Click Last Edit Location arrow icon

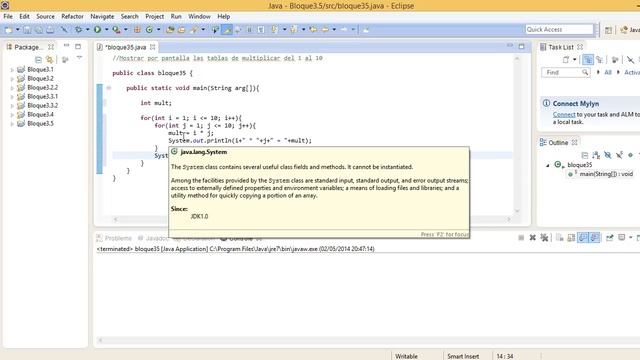pyautogui.click(x=313, y=29)
